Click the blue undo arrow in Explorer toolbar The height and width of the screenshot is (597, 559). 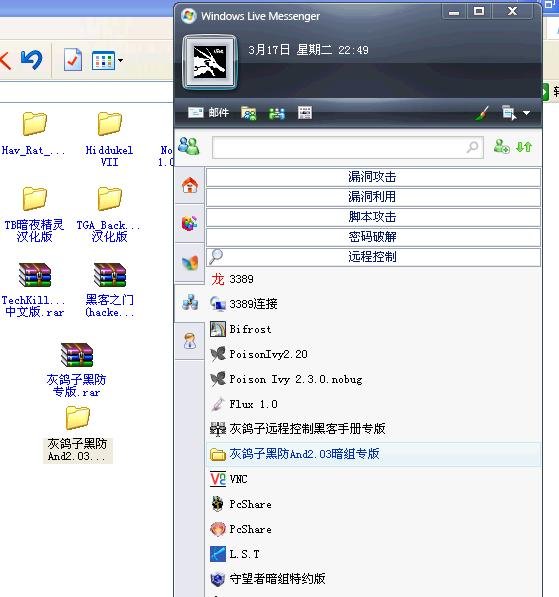[31, 60]
